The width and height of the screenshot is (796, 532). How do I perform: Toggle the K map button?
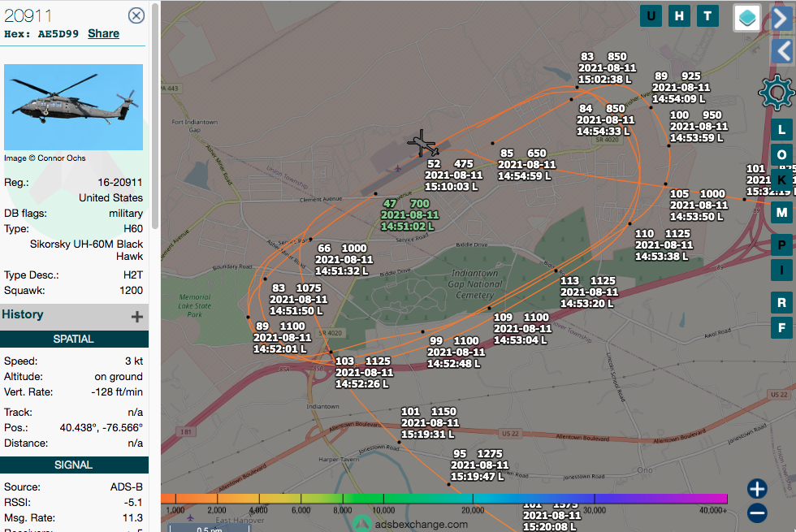tap(781, 179)
